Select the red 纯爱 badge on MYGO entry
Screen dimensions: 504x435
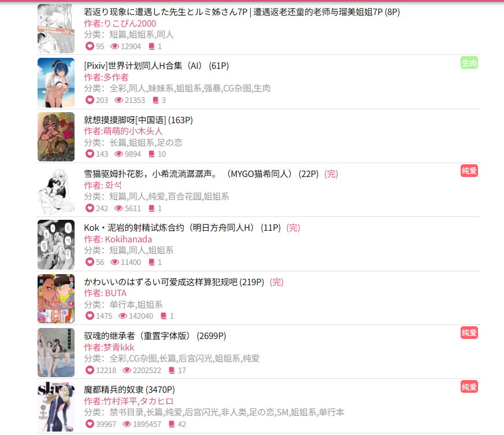point(469,171)
